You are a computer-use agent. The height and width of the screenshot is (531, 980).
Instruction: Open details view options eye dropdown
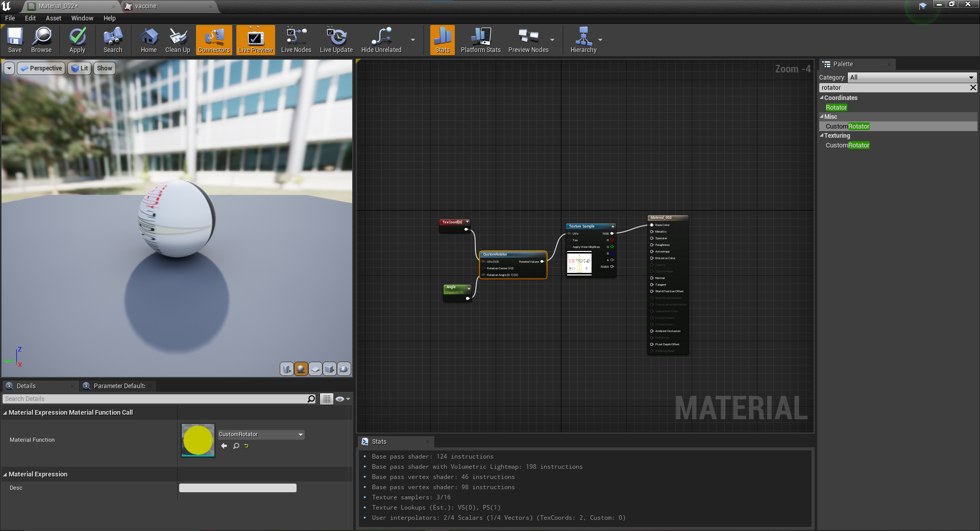[x=342, y=399]
